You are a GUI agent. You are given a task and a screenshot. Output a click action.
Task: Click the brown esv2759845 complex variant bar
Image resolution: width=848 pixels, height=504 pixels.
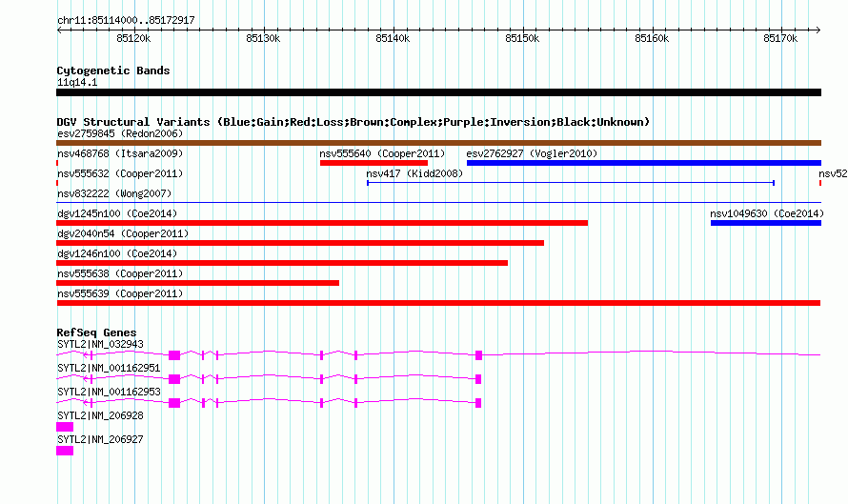click(x=438, y=143)
